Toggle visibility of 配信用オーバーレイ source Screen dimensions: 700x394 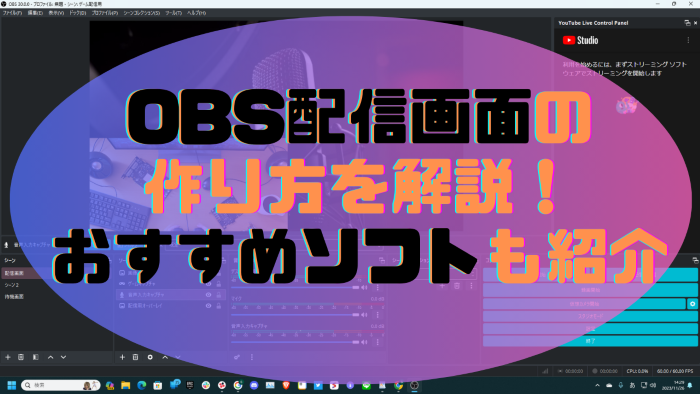[208, 306]
